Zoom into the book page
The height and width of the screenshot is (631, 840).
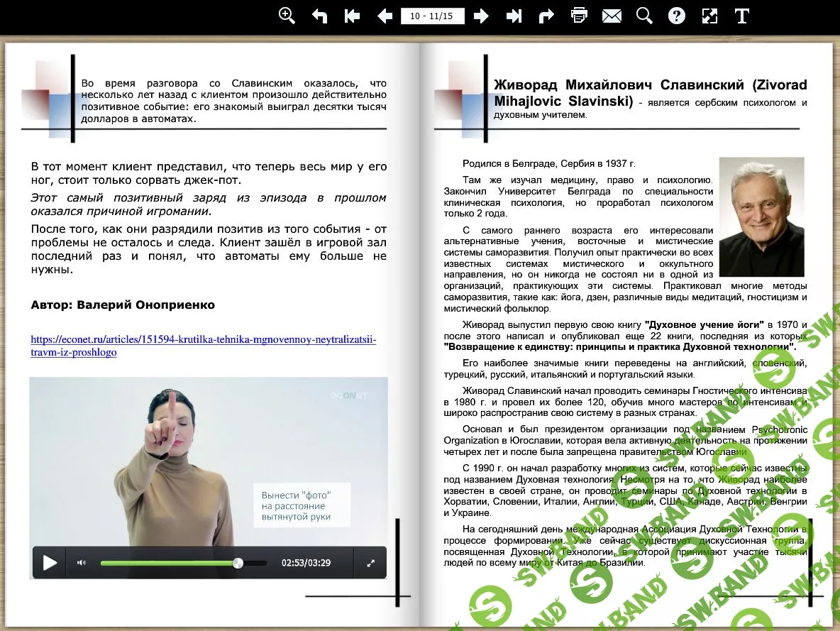point(287,15)
